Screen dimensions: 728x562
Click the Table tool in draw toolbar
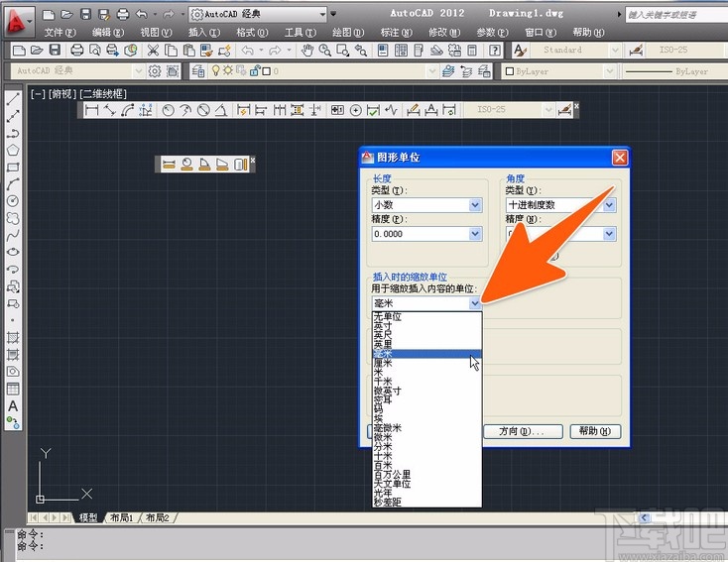(x=13, y=389)
